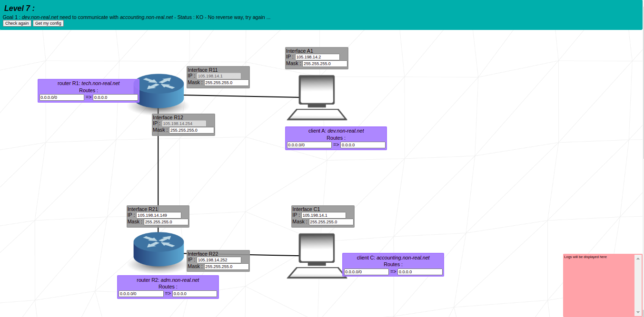Edit client A route gateway field
644x317 pixels.
point(363,145)
